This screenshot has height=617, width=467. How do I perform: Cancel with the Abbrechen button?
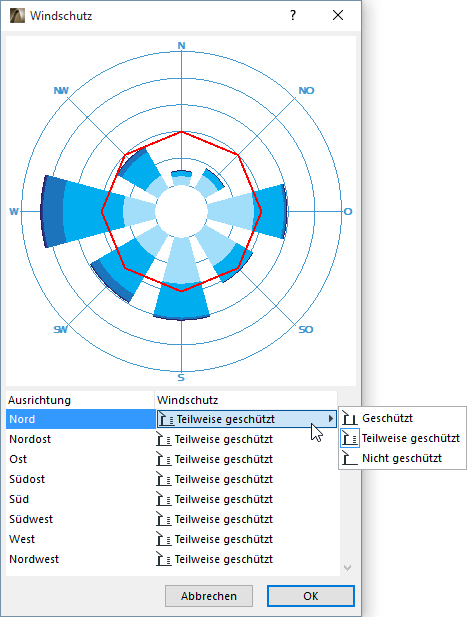point(209,596)
